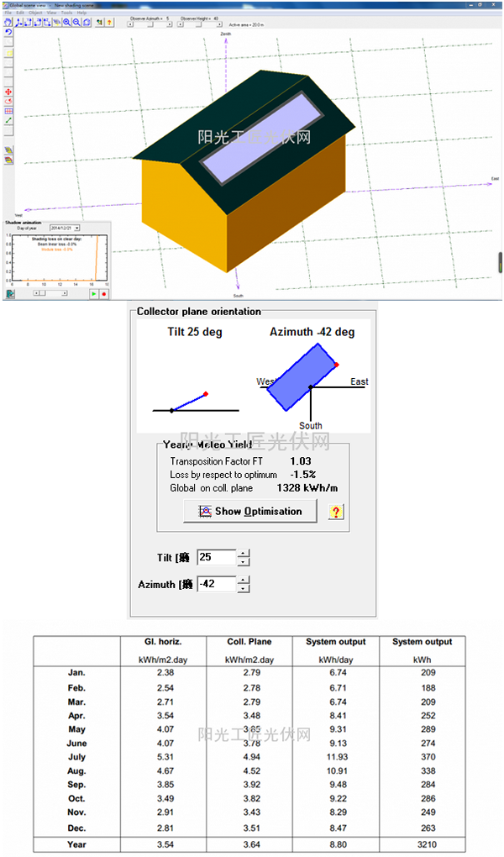Select the green measure line tool
The width and height of the screenshot is (504, 857).
point(8,120)
